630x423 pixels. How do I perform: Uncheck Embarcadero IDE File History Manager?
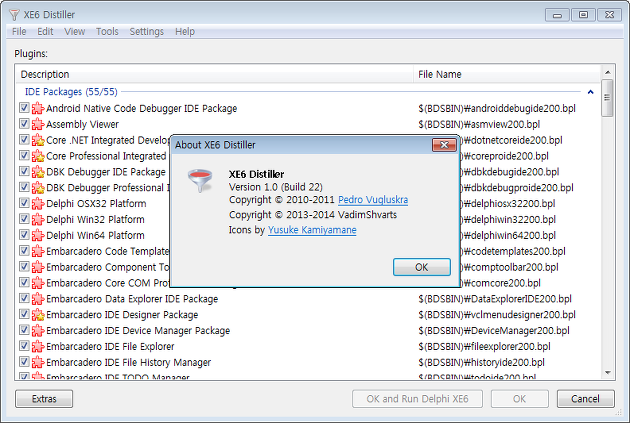coord(24,362)
